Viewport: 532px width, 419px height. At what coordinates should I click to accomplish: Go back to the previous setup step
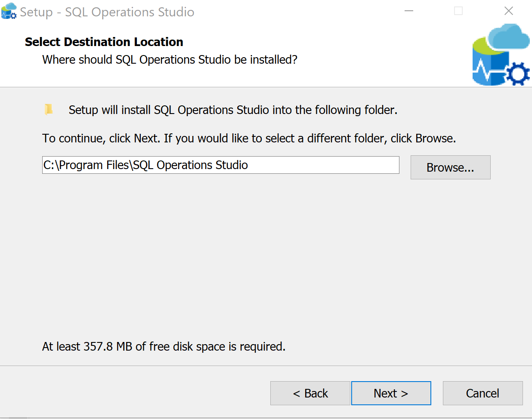point(310,393)
